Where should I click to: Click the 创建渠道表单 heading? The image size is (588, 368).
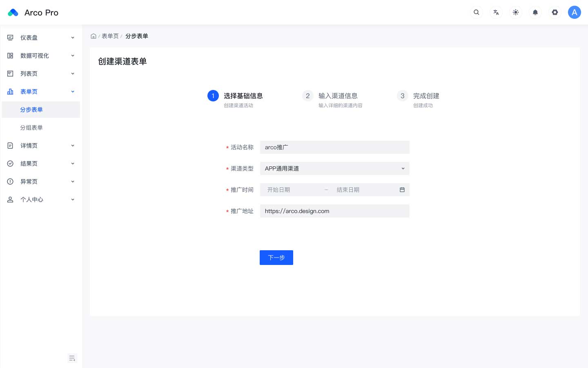[122, 61]
